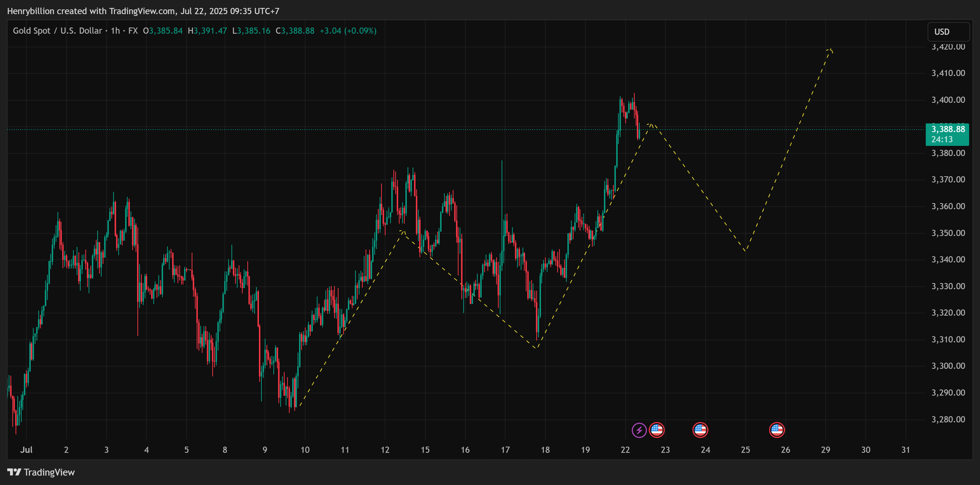Image resolution: width=980 pixels, height=485 pixels.
Task: Click the green 3,388.88 current price label
Action: pos(948,130)
